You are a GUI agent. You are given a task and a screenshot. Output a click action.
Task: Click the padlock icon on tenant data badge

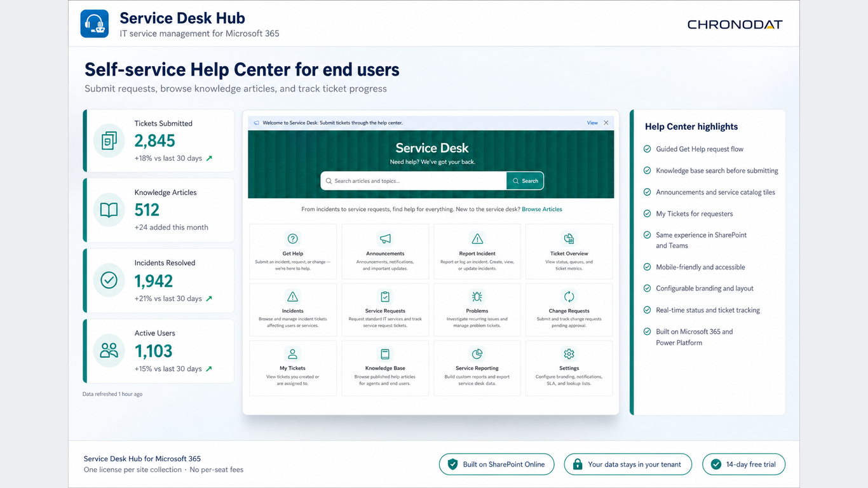[x=578, y=464]
